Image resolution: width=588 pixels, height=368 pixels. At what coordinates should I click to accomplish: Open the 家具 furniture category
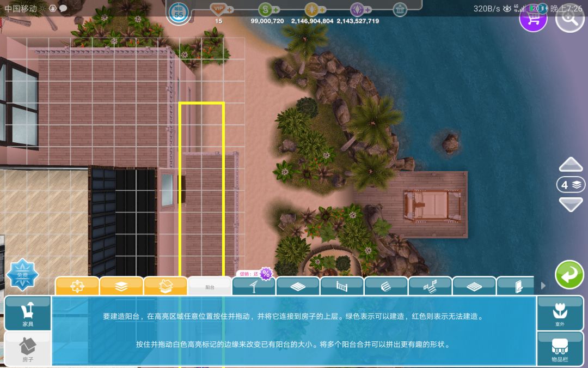click(28, 313)
